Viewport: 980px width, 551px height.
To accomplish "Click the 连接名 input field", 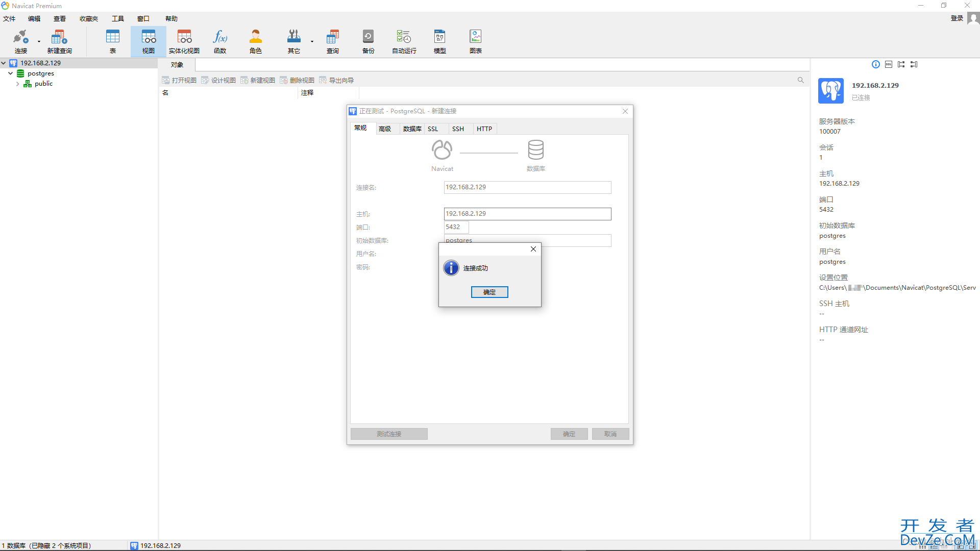I will point(527,187).
